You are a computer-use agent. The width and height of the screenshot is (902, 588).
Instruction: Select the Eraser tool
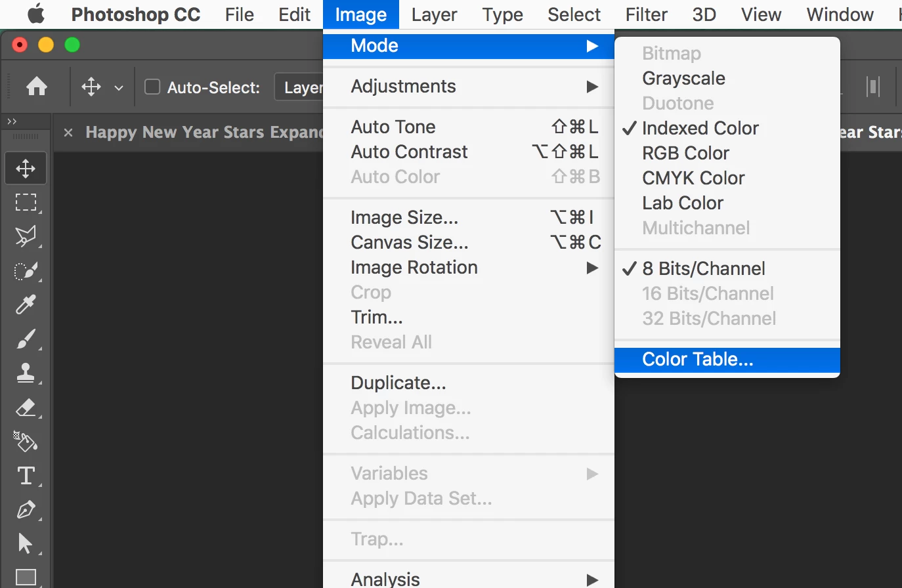26,408
